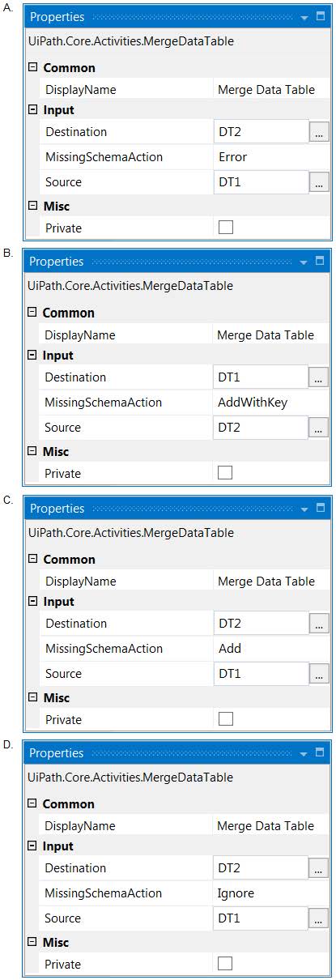Click Source field DT2 in panel B
The height and width of the screenshot is (980, 336).
click(x=260, y=428)
